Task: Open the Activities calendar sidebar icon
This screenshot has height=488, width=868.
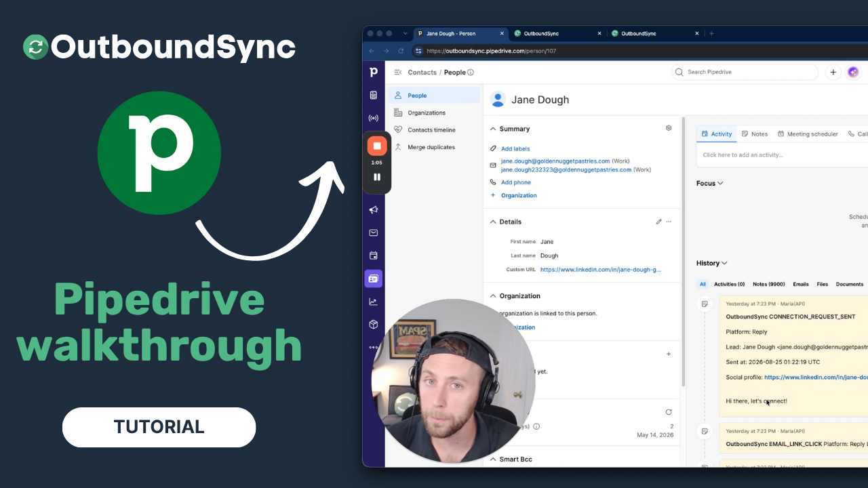Action: 373,256
